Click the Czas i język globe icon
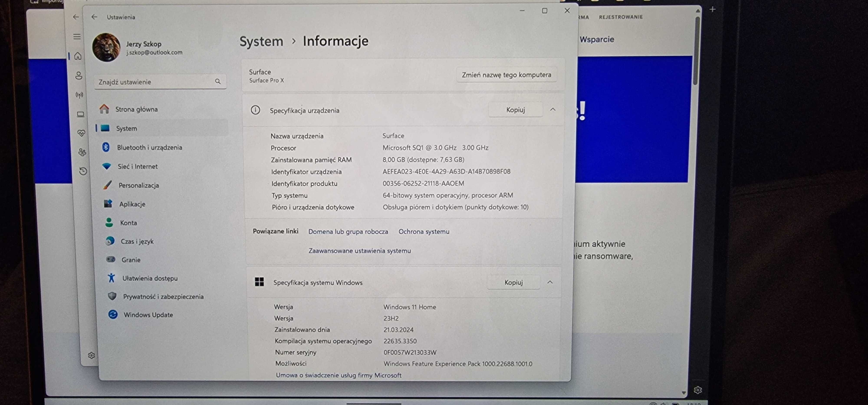 110,241
